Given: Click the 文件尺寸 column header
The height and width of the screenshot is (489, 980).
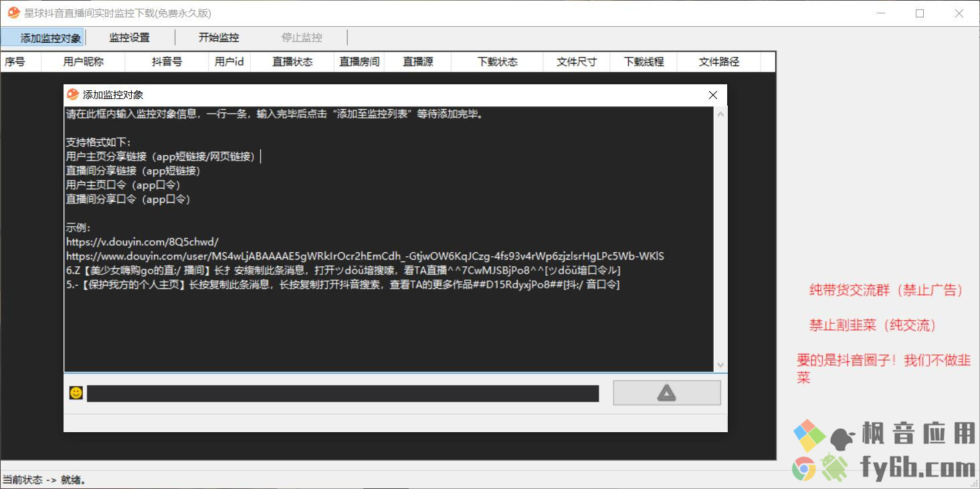Looking at the screenshot, I should click(577, 62).
